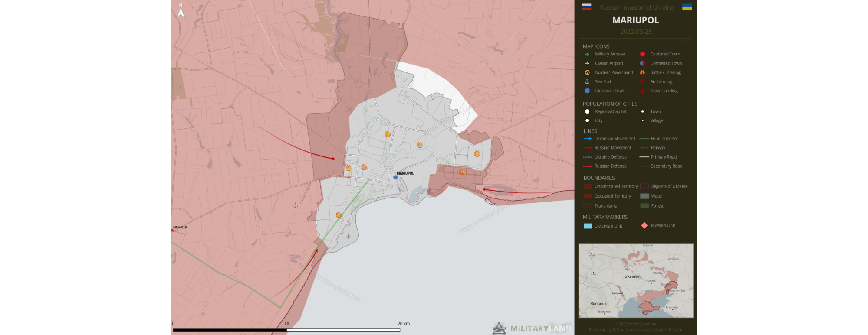This screenshot has width=868, height=335.
Task: Click the Russian Defense line symbol
Action: 588,166
